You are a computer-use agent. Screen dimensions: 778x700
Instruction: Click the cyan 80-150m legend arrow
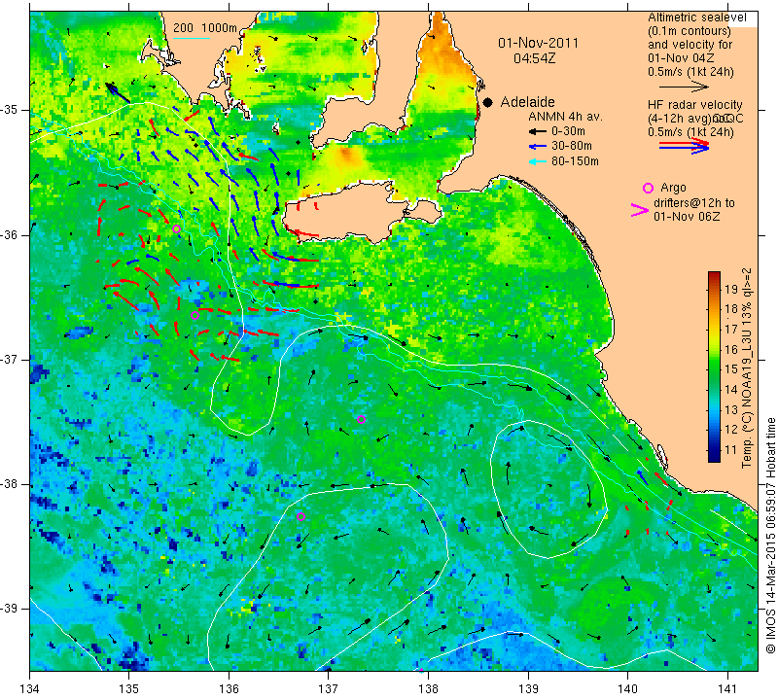coord(537,161)
